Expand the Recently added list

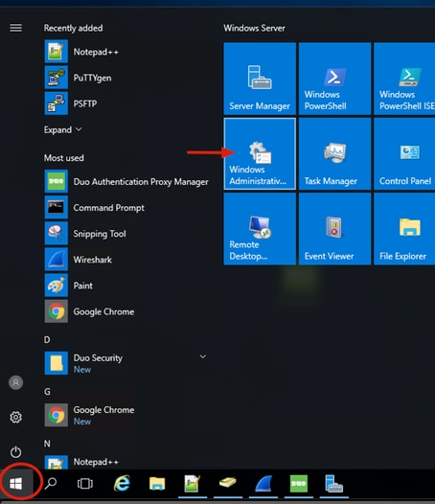(62, 130)
